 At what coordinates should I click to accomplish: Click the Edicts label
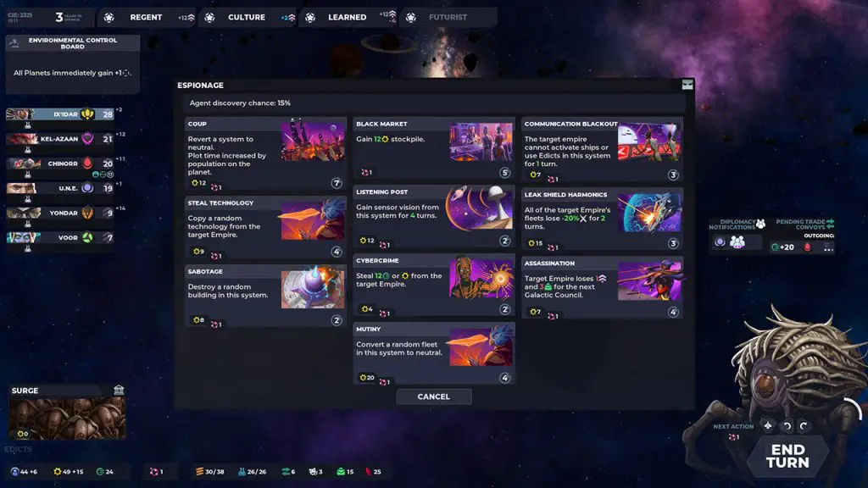coord(19,449)
